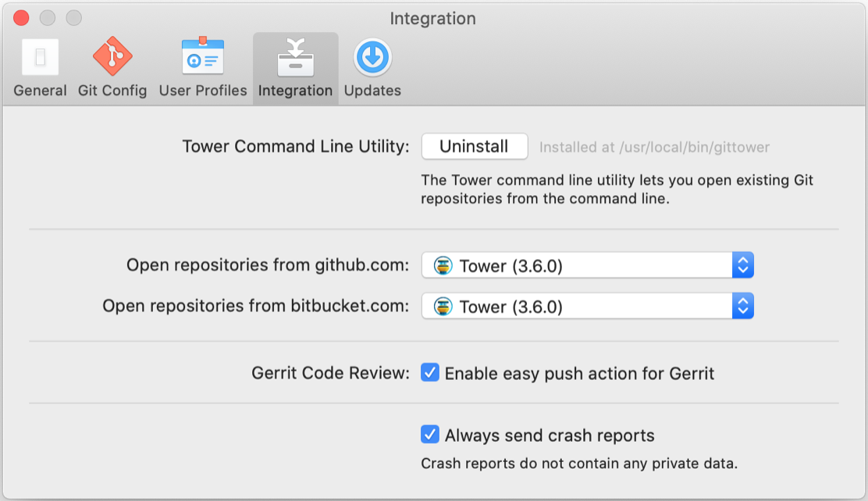Click the Tower icon in the bitbucket.com selector
The width and height of the screenshot is (868, 501).
[x=443, y=307]
